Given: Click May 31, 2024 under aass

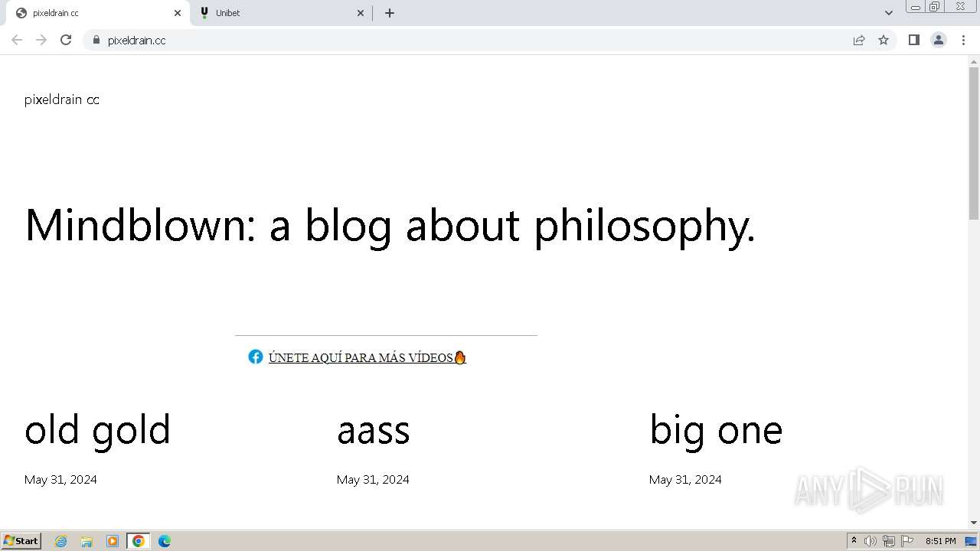Looking at the screenshot, I should tap(373, 480).
